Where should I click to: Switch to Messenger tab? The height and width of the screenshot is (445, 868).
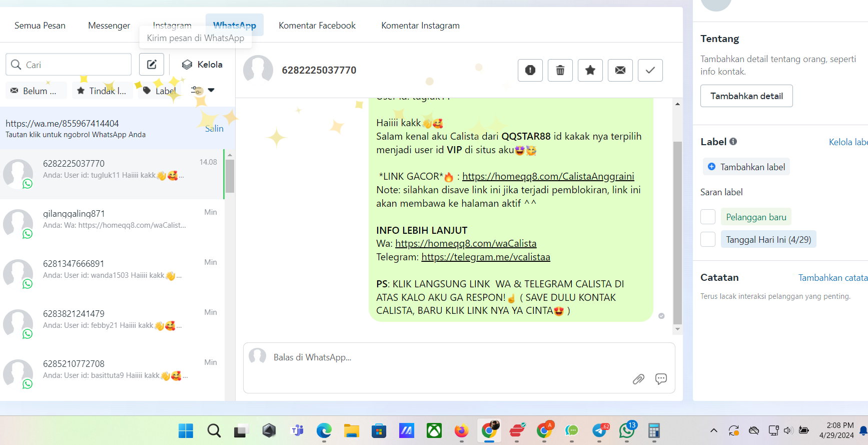[x=109, y=26]
